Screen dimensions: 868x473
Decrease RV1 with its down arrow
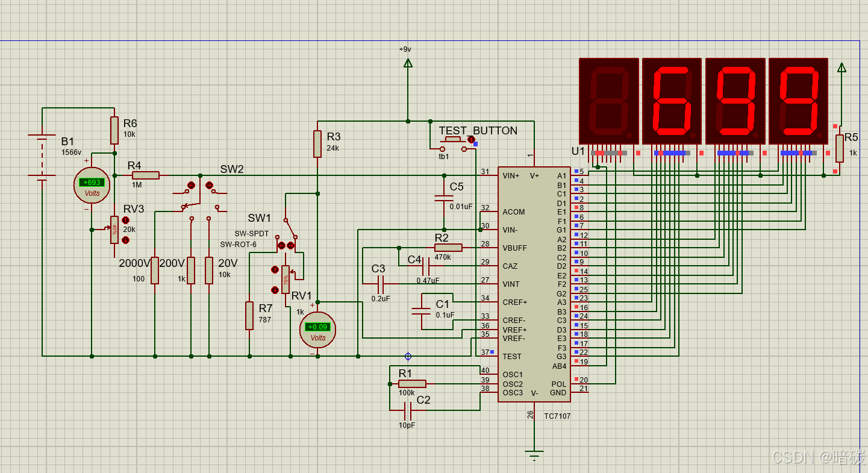(x=275, y=289)
